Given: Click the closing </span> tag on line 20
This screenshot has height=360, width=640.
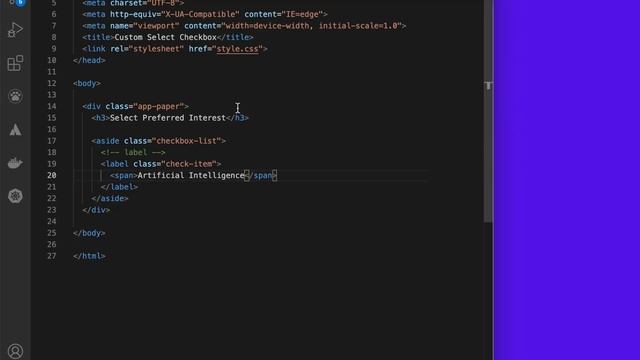Looking at the screenshot, I should 260,176.
